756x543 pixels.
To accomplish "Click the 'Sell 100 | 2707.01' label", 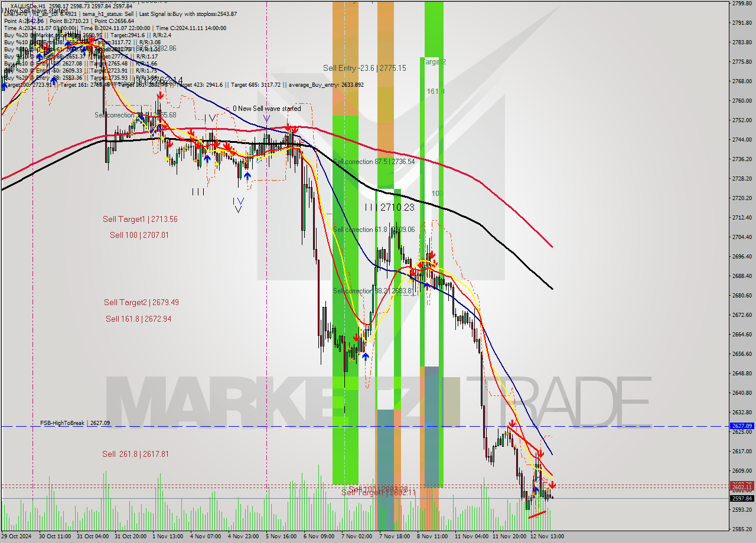I will 139,235.
